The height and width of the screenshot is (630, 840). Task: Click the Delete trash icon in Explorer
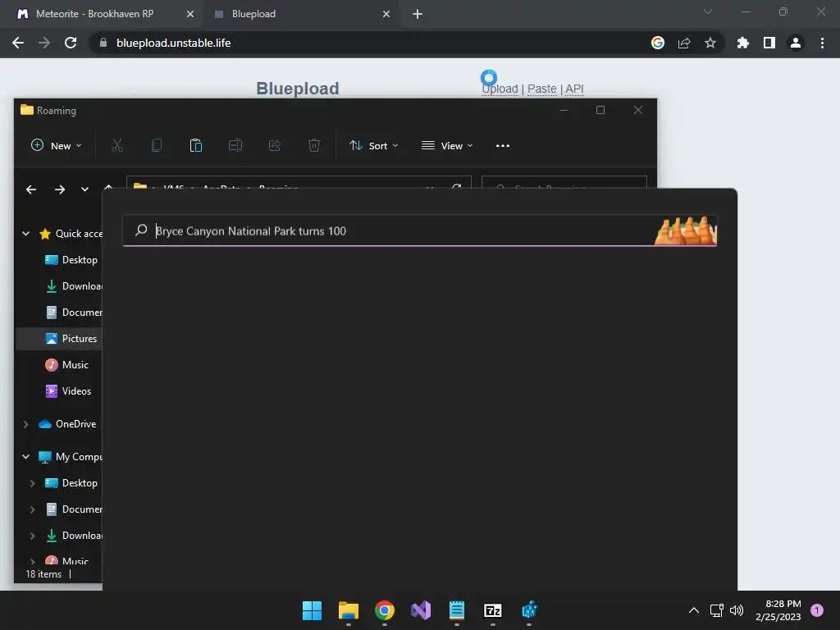(314, 145)
